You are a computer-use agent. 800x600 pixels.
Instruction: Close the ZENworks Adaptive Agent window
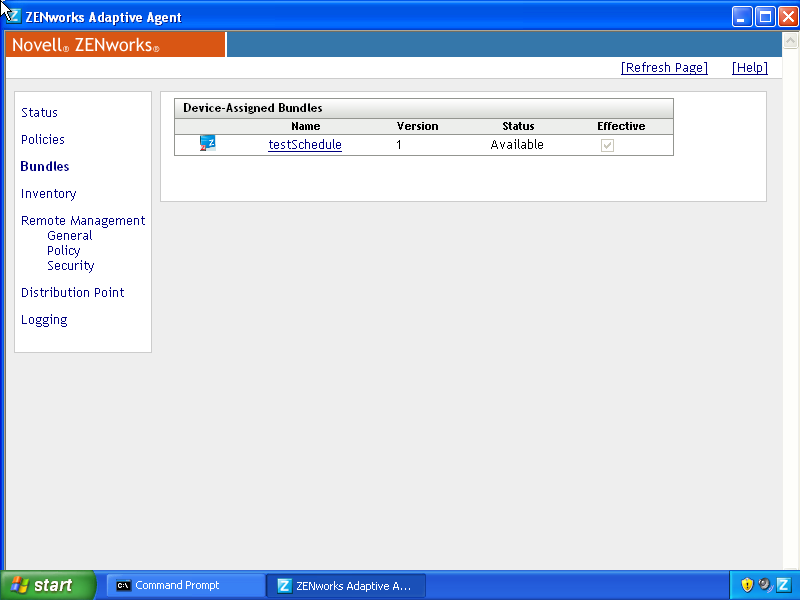click(x=788, y=17)
